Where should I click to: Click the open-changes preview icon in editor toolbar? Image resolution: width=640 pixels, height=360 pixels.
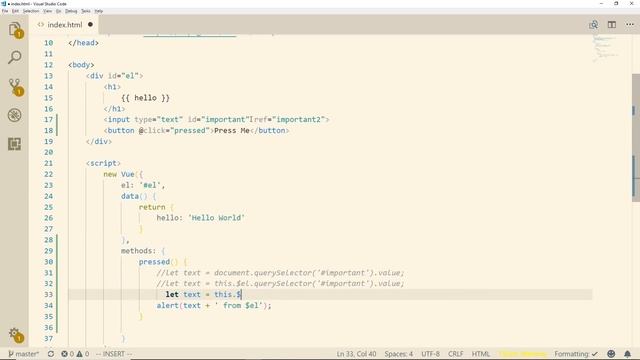(x=593, y=25)
